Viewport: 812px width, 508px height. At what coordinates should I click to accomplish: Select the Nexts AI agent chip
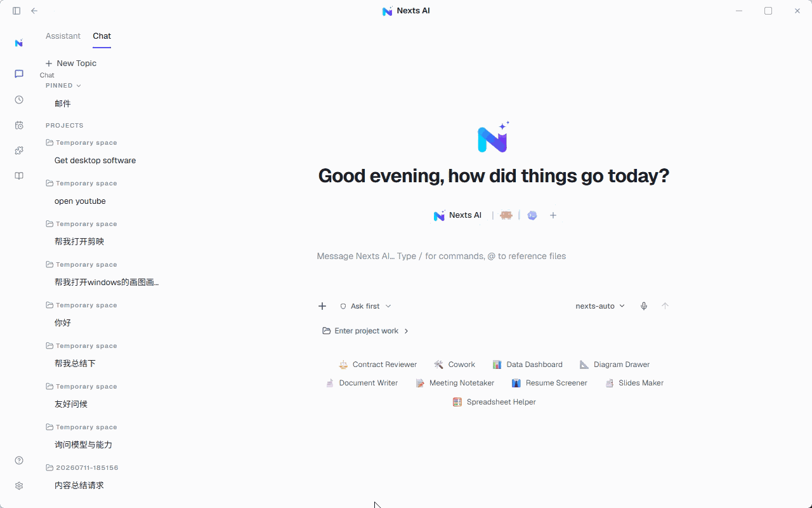[457, 215]
